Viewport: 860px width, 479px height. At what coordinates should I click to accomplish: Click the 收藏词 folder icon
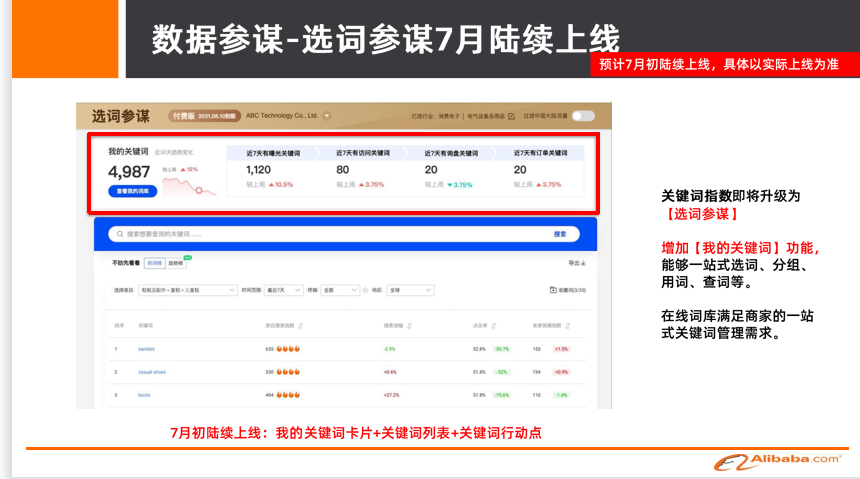(x=553, y=290)
